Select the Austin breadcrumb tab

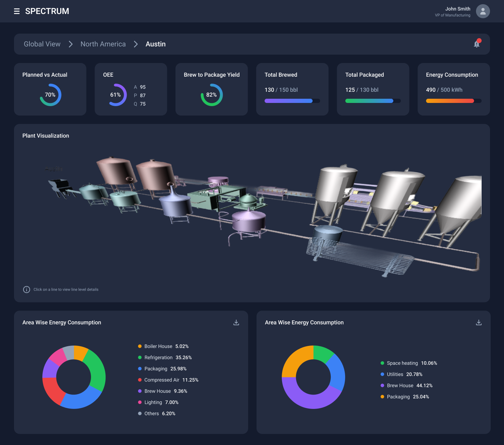tap(155, 44)
